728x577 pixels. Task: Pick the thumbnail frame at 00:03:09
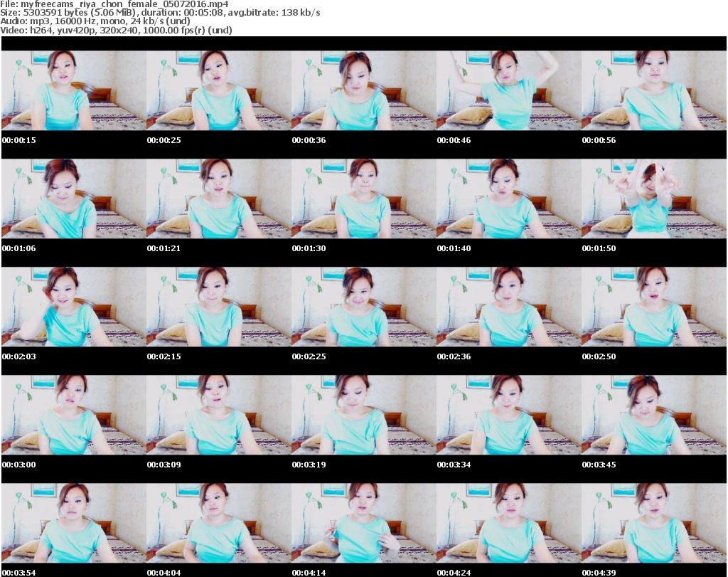[219, 415]
